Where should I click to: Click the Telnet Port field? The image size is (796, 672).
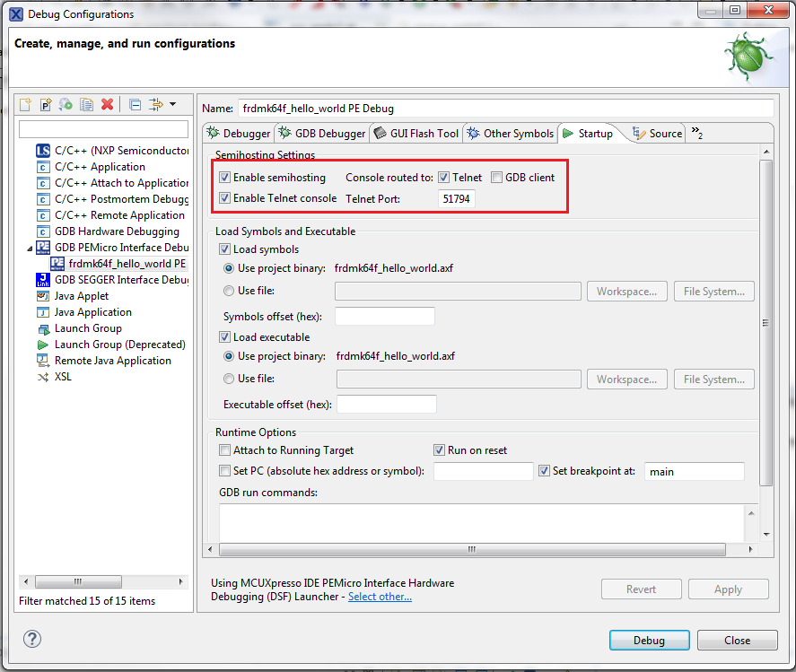pos(457,198)
